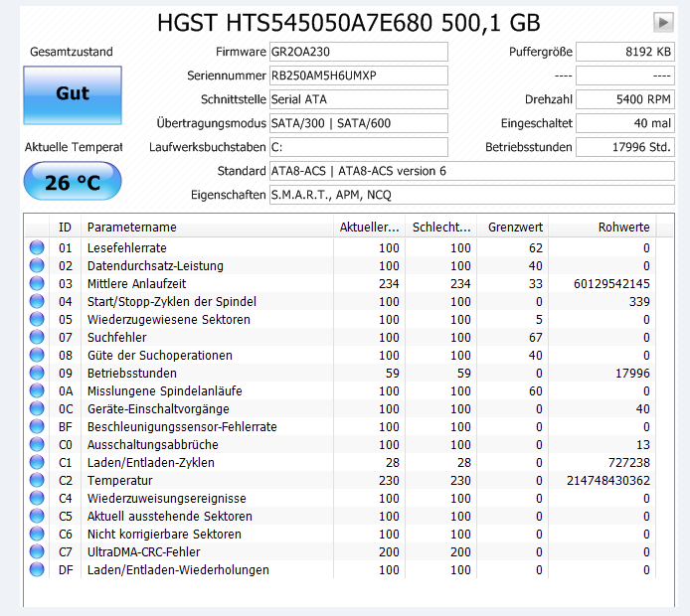Viewport: 690px width, 616px height.
Task: Click the status orb for Aktuell ausstehende Sektoren
Action: click(37, 517)
